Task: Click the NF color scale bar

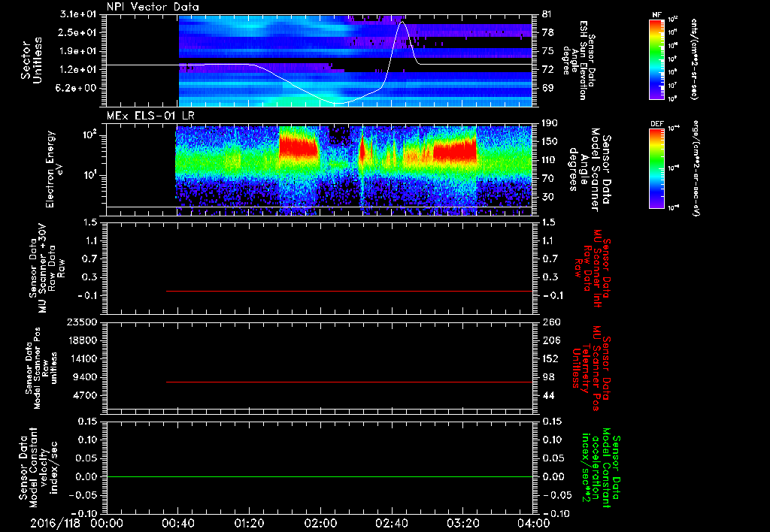Action: [x=657, y=59]
